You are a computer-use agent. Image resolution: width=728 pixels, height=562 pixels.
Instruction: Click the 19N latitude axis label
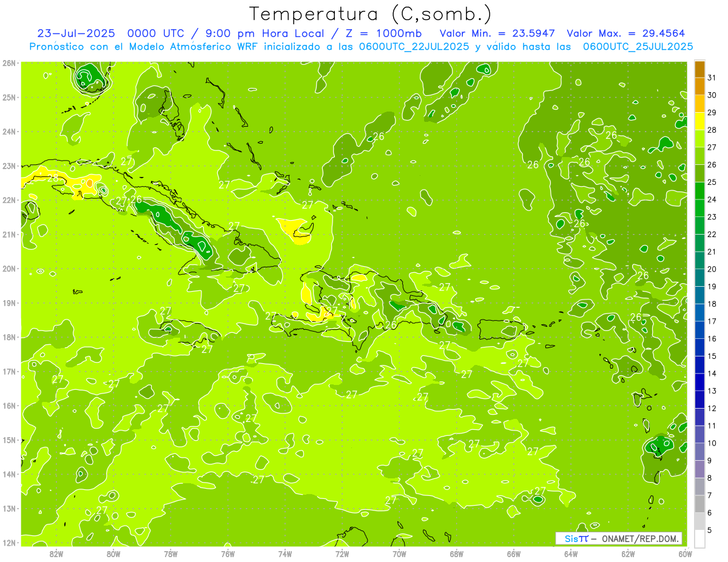pyautogui.click(x=9, y=303)
